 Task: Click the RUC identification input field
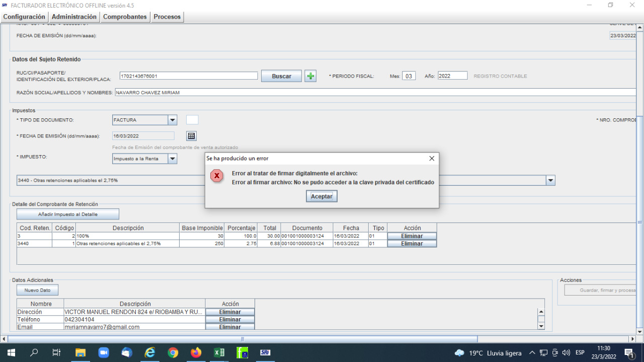click(188, 76)
